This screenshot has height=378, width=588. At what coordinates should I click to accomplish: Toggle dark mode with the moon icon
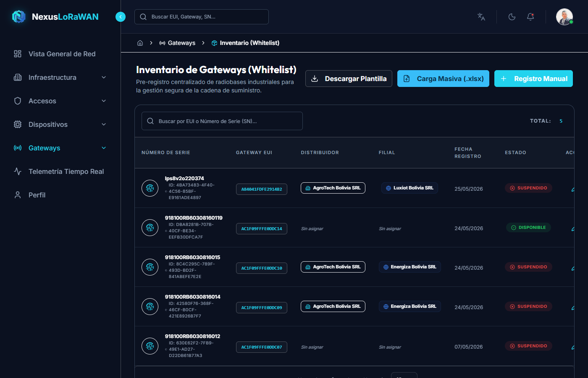(512, 17)
